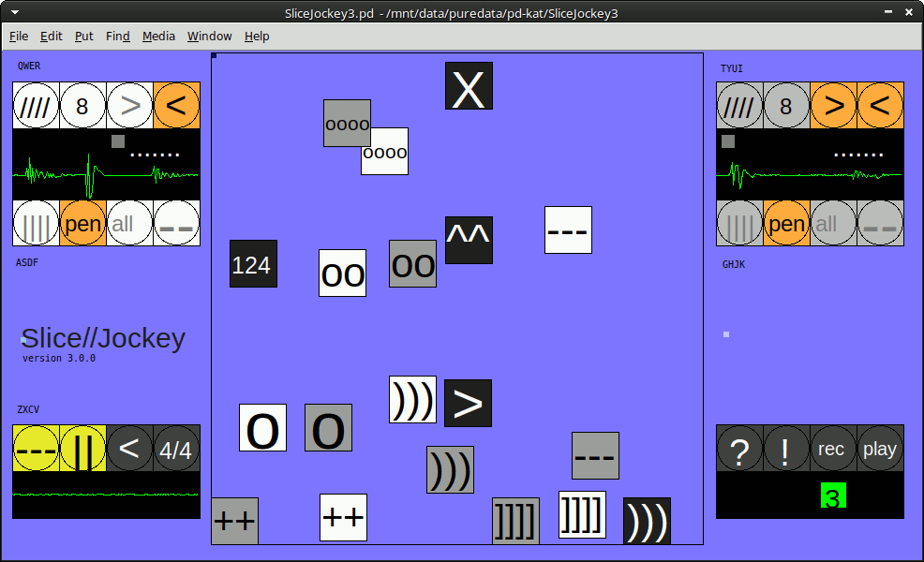Click the white --- tile
The height and width of the screenshot is (562, 924).
point(568,230)
